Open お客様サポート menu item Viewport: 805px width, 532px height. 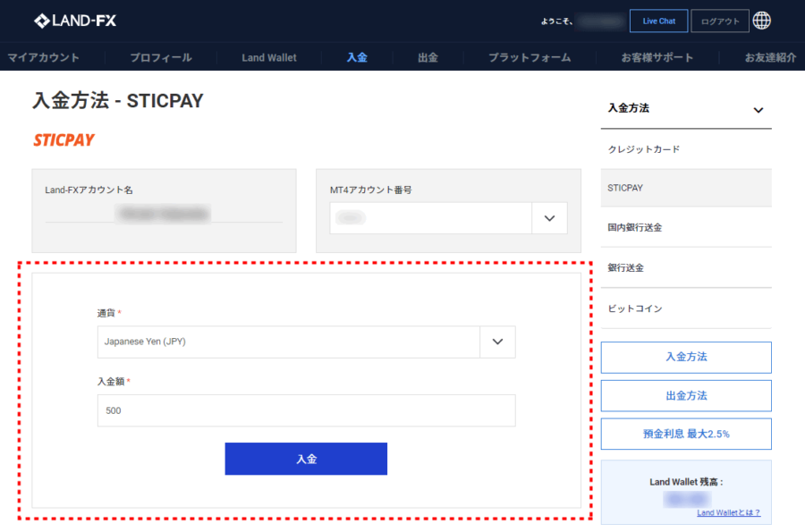point(657,57)
